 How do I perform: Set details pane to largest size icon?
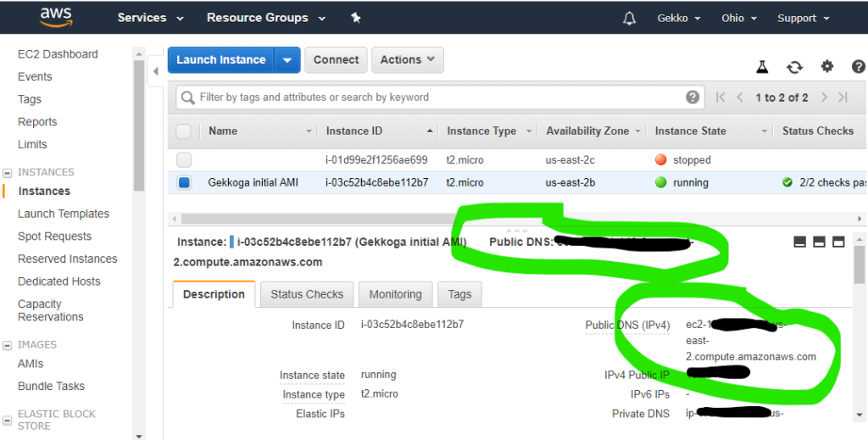coord(838,242)
